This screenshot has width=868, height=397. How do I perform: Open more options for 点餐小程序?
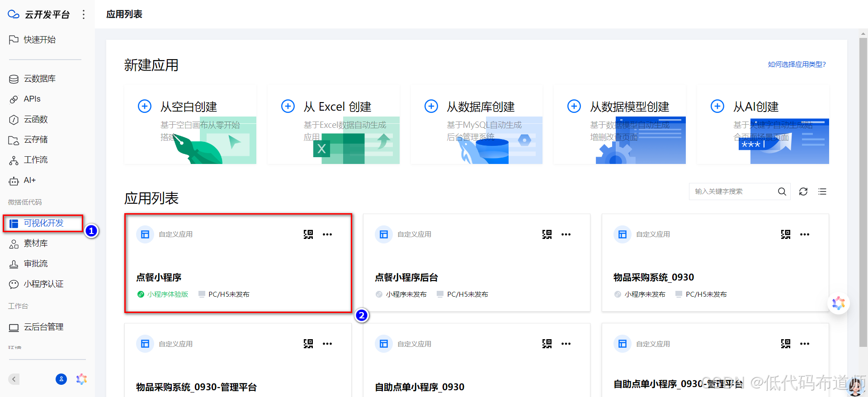click(327, 234)
